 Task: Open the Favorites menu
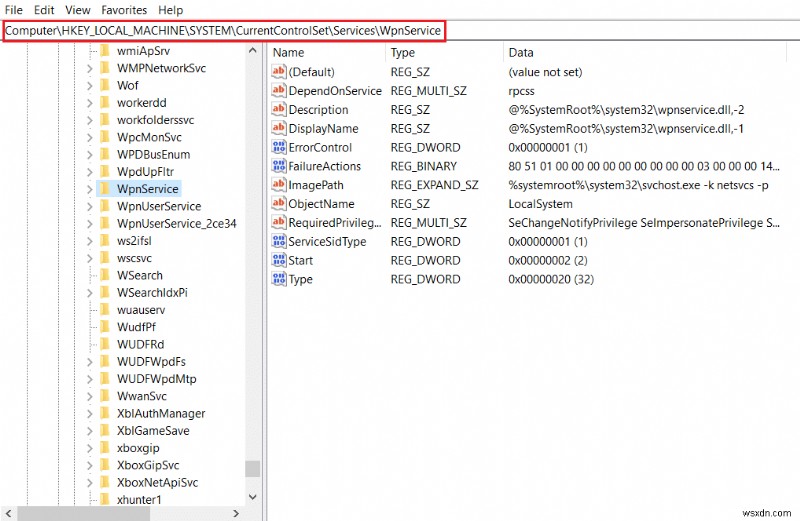[x=124, y=10]
